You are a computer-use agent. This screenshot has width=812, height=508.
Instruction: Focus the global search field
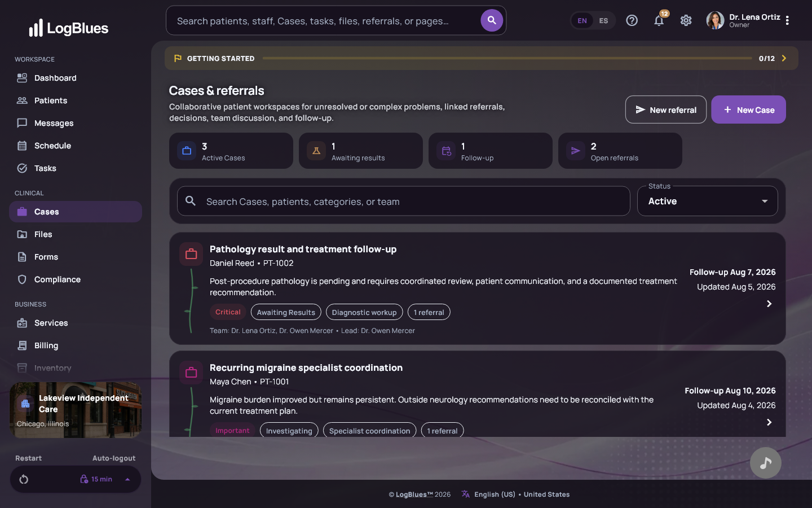tap(324, 21)
